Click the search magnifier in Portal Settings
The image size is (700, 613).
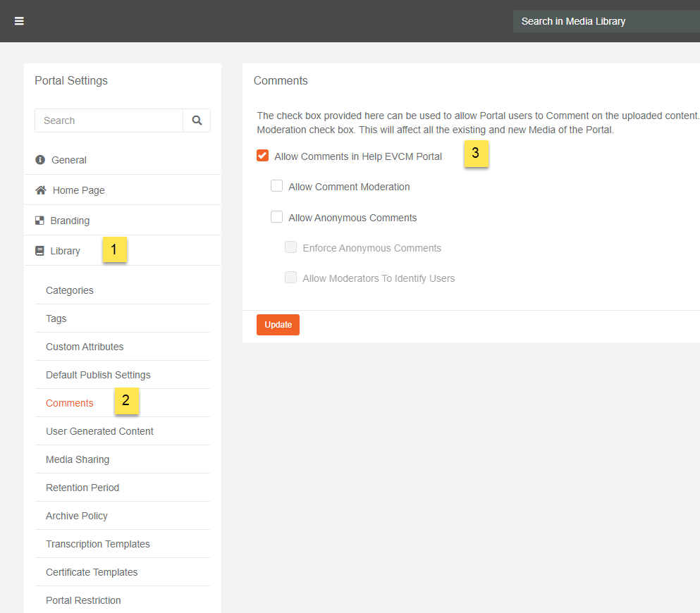tap(197, 120)
